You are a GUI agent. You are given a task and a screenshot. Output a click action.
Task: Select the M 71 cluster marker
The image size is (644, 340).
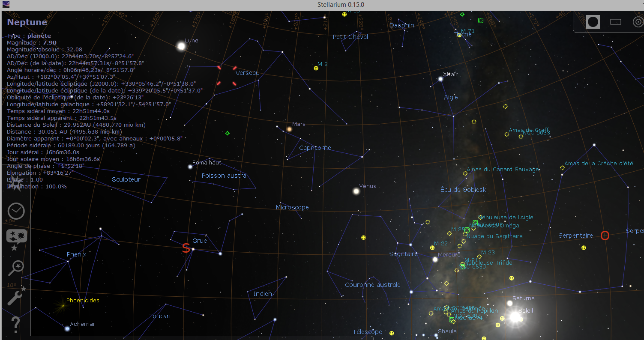pos(459,35)
